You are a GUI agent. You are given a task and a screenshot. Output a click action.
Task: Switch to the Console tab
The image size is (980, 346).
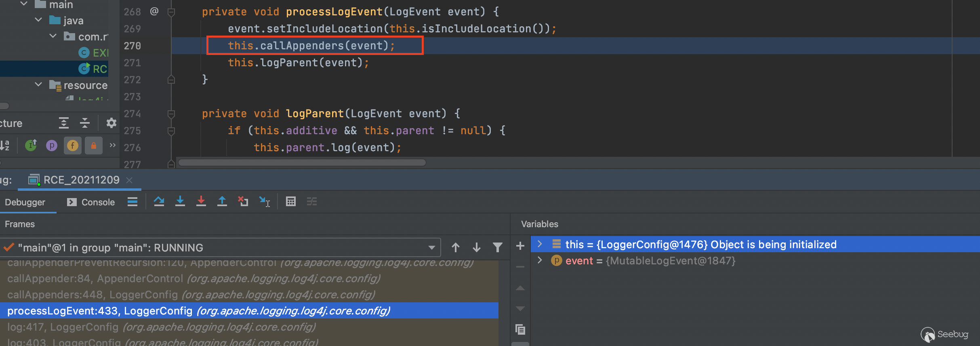pyautogui.click(x=91, y=202)
